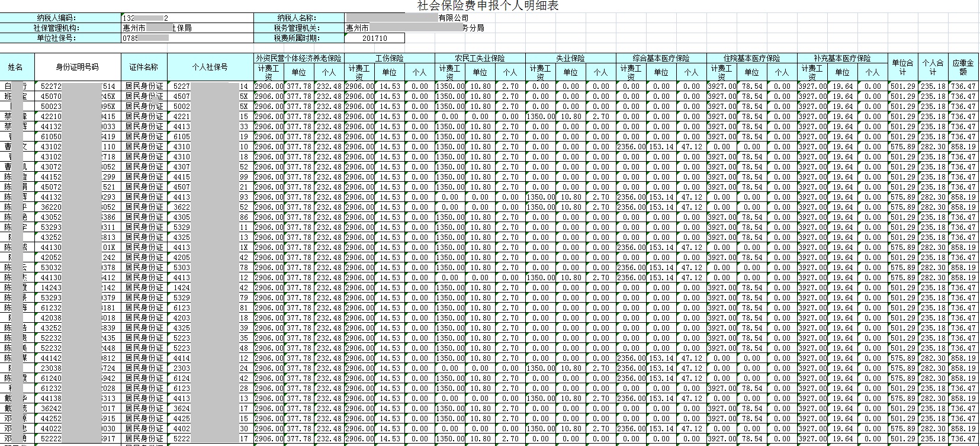Select social number cell starting 5329 ending 11
The image size is (980, 446).
[210, 227]
